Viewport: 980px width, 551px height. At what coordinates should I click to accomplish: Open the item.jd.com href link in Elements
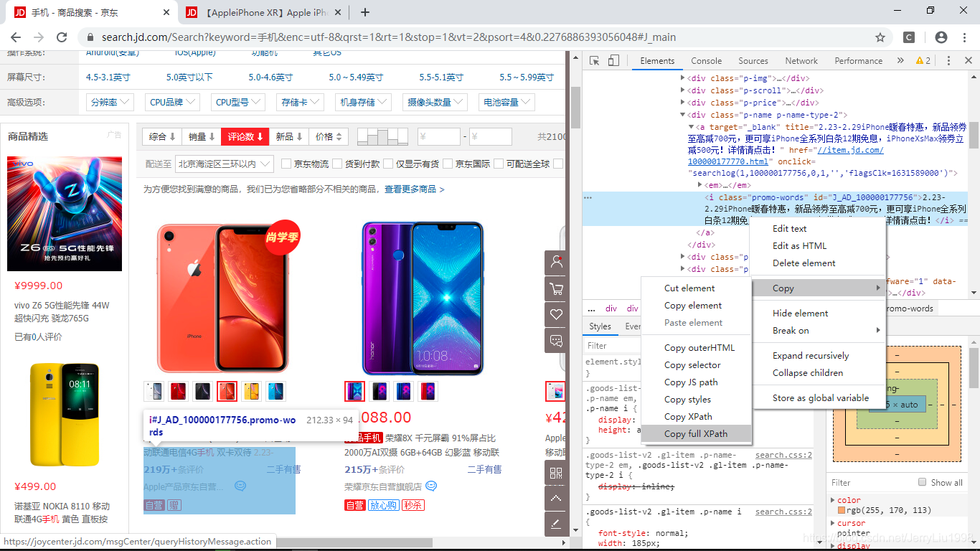tap(786, 156)
